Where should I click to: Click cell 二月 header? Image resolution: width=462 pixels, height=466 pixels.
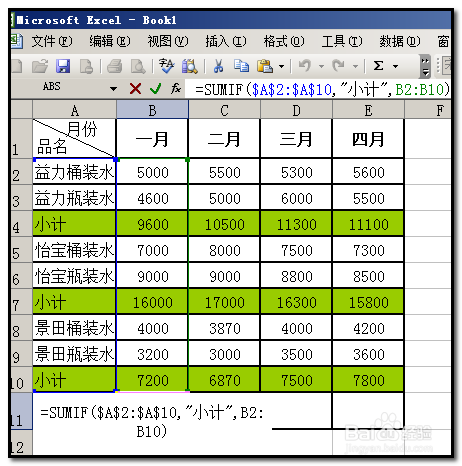click(x=224, y=139)
